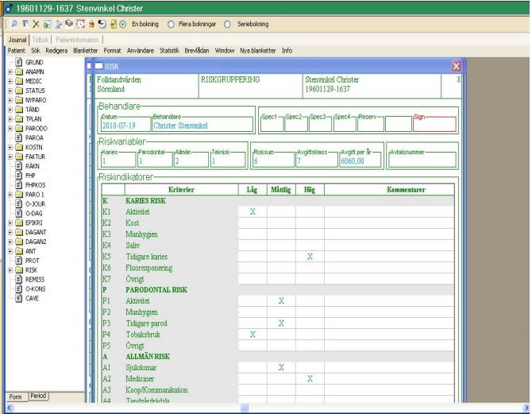Click the document icon beside RÄKN

(x=19, y=166)
